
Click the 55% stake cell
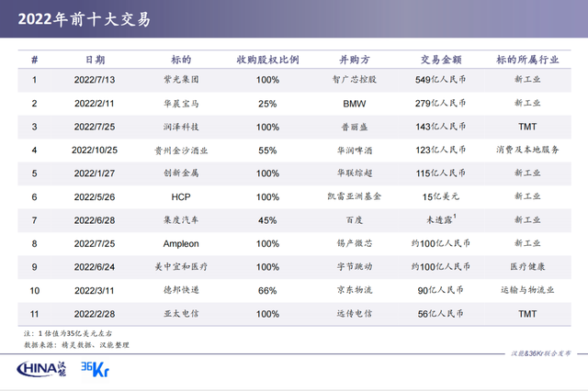267,151
